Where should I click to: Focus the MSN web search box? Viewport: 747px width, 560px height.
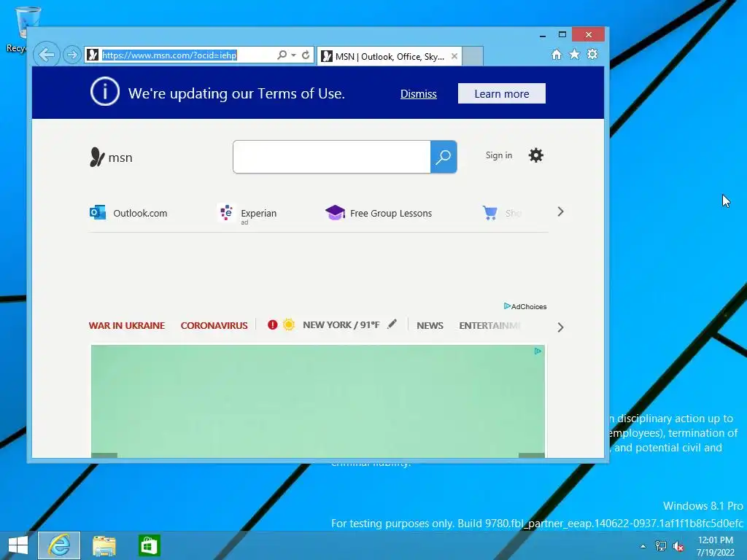(332, 157)
